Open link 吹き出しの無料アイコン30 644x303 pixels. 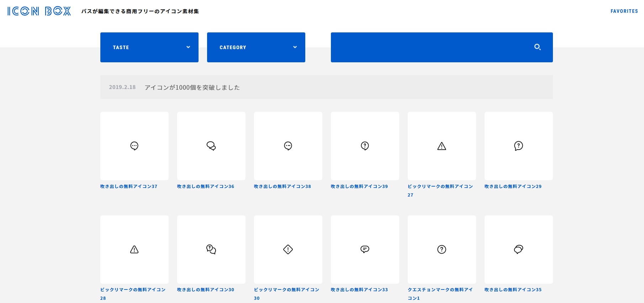[206, 289]
